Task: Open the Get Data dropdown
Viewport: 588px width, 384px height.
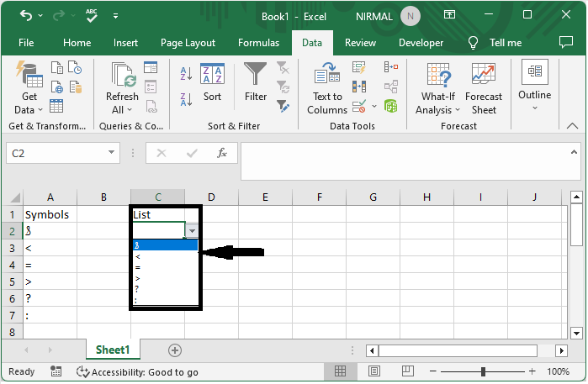Action: (x=29, y=88)
